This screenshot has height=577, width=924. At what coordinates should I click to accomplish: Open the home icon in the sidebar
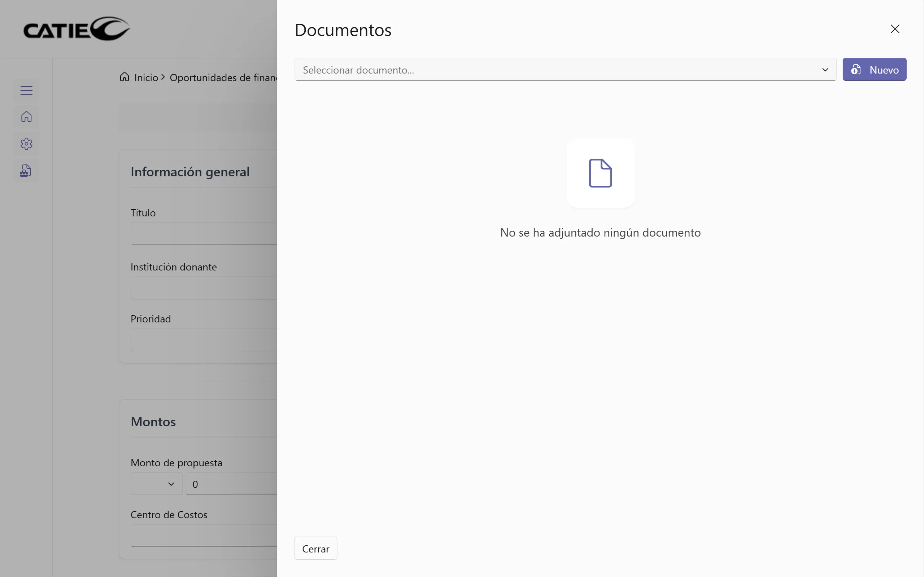tap(26, 117)
